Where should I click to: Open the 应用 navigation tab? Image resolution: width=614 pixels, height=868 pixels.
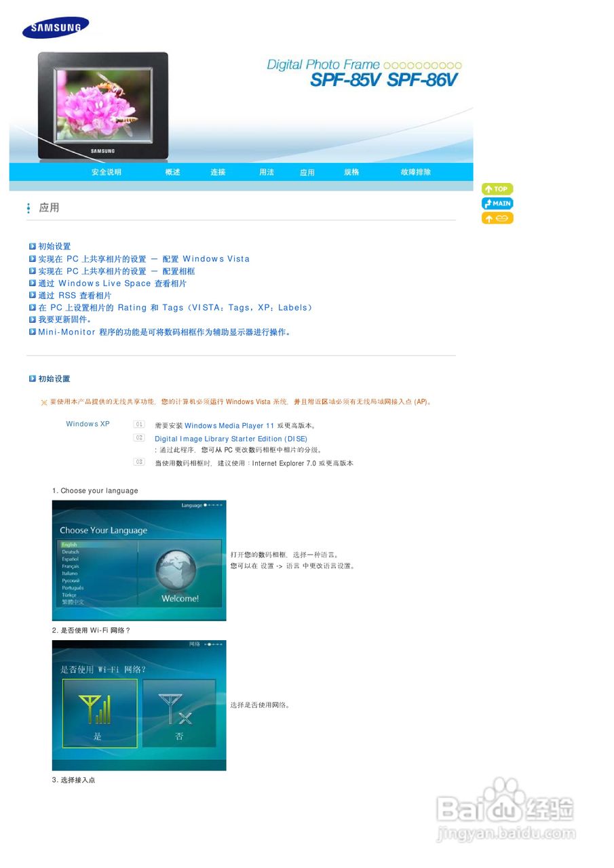point(308,172)
